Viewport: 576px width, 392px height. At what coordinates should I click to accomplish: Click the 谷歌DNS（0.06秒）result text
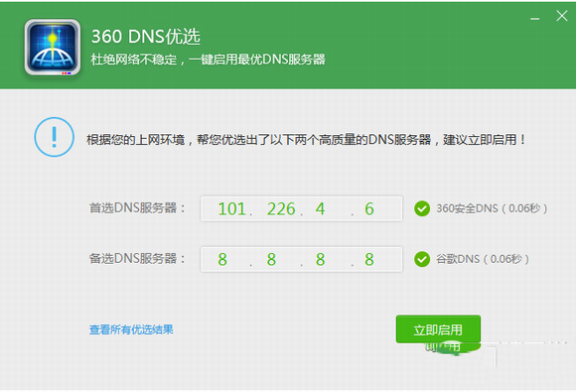(x=483, y=259)
